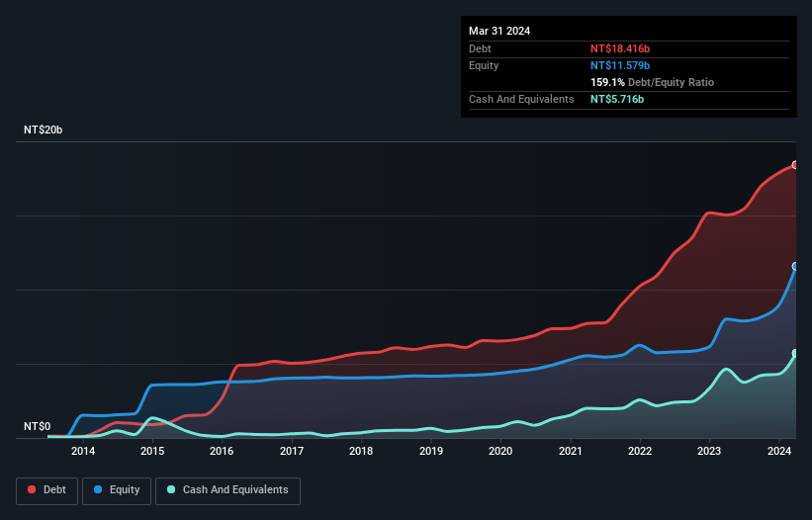The height and width of the screenshot is (520, 812).
Task: Click the Debt label in the tooltip
Action: [480, 48]
